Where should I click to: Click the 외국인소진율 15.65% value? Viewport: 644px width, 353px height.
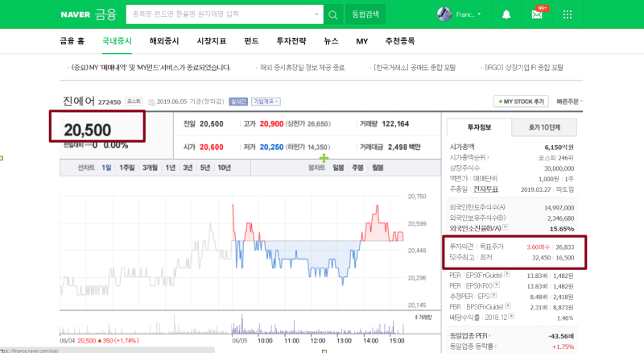click(x=562, y=229)
